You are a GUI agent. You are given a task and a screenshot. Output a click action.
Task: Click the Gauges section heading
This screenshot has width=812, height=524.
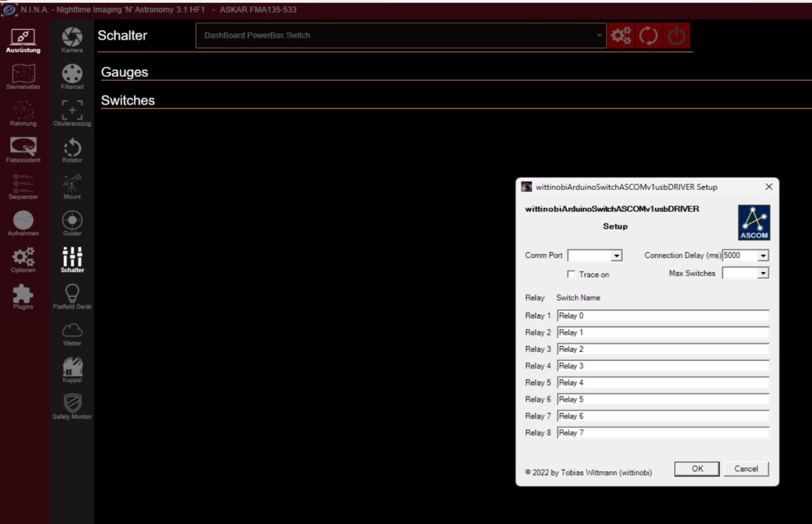tap(124, 72)
